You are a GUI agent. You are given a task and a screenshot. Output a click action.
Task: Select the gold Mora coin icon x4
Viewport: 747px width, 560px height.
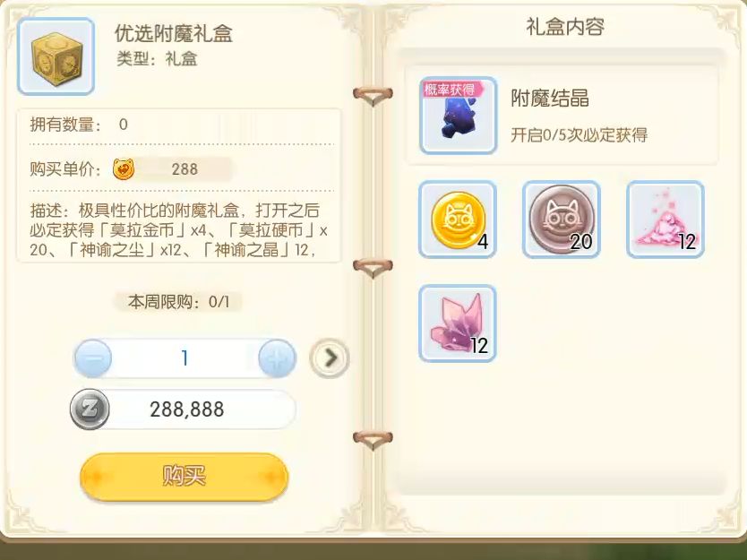click(458, 220)
